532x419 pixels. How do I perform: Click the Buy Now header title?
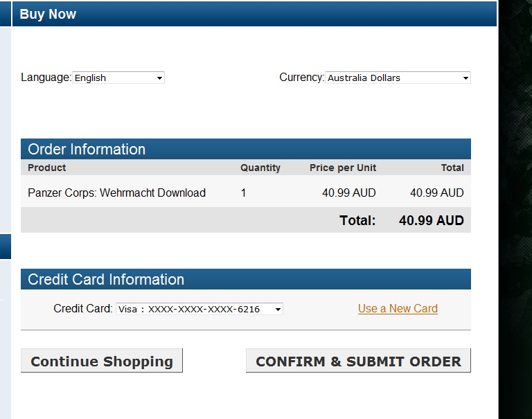pyautogui.click(x=48, y=15)
